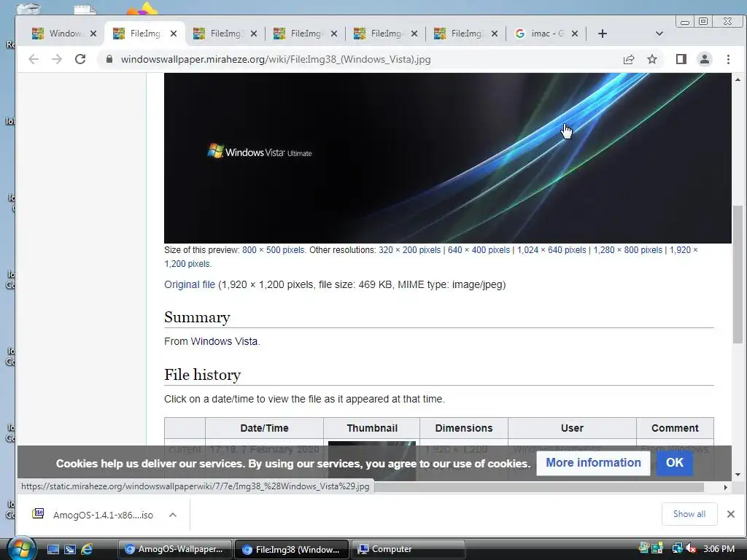Close the imac Google tab
747x560 pixels.
coord(575,34)
